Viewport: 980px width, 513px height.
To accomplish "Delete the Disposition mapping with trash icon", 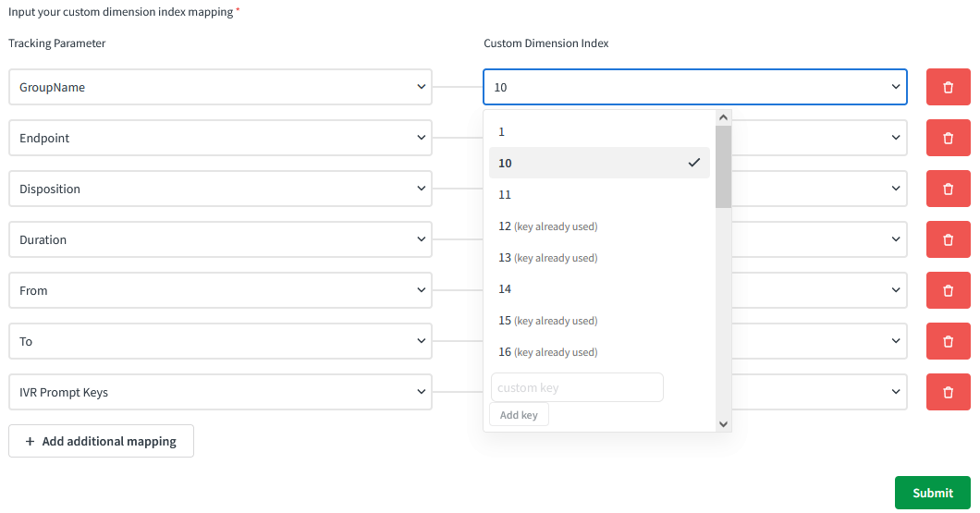I will 948,189.
